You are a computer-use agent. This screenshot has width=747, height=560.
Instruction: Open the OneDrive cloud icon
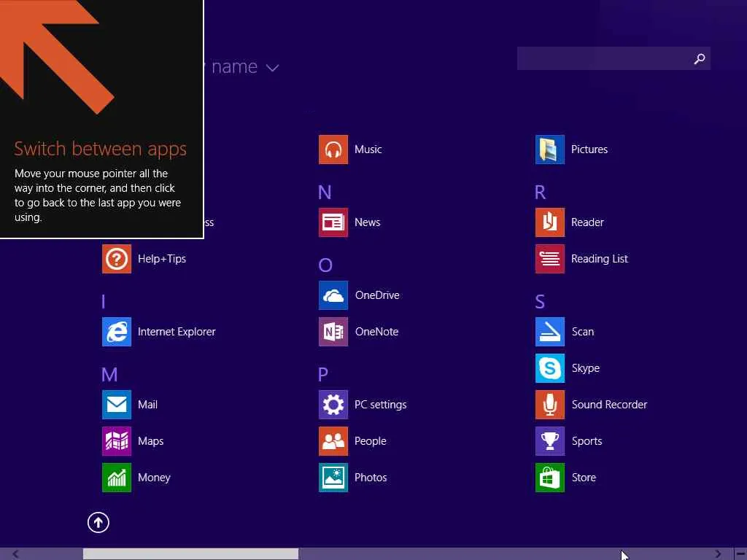[333, 295]
